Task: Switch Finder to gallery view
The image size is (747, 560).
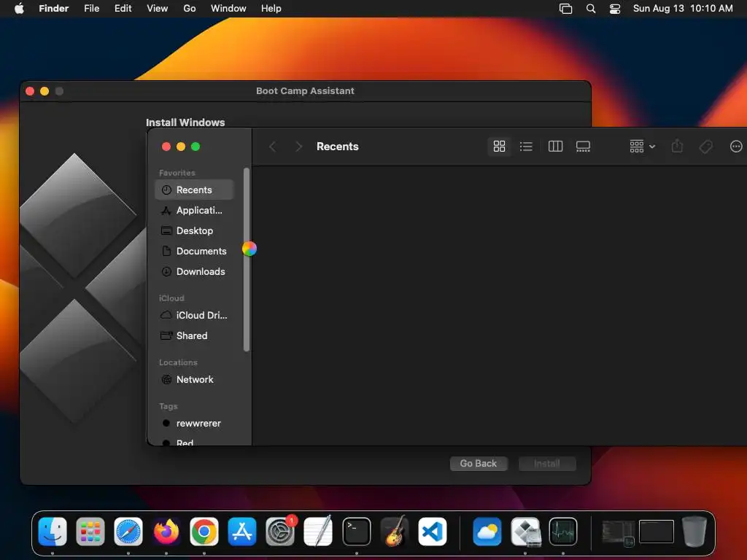Action: pyautogui.click(x=583, y=146)
